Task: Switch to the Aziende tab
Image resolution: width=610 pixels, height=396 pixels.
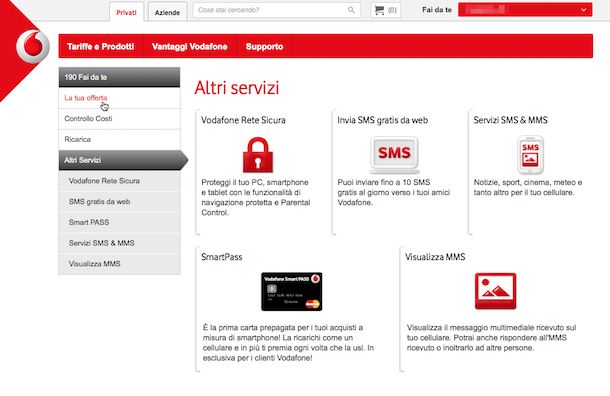Action: tap(167, 12)
